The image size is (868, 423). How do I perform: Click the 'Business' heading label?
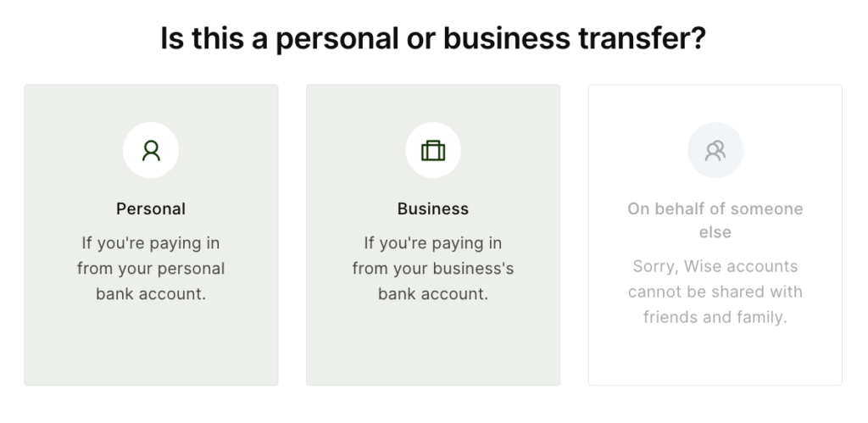[x=433, y=209]
